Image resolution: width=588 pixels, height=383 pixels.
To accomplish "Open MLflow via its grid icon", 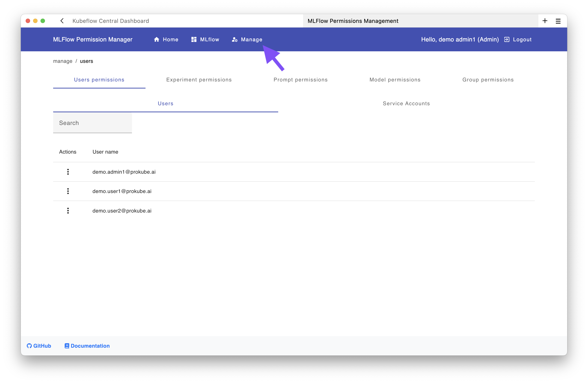I will [x=194, y=39].
